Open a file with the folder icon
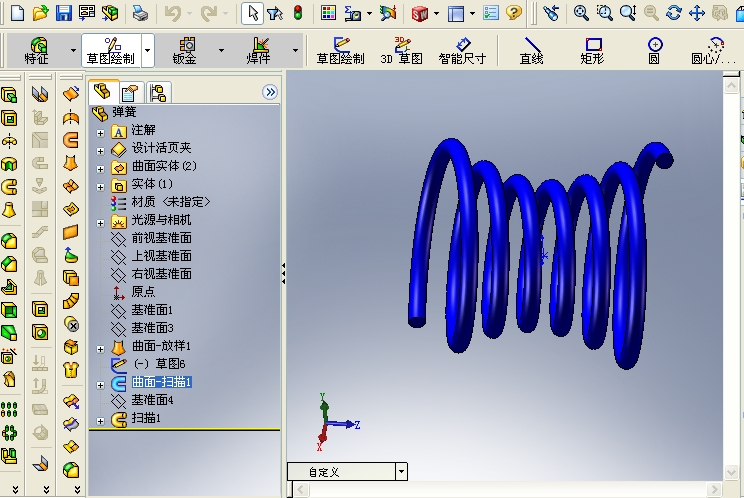Image resolution: width=744 pixels, height=498 pixels. 40,13
